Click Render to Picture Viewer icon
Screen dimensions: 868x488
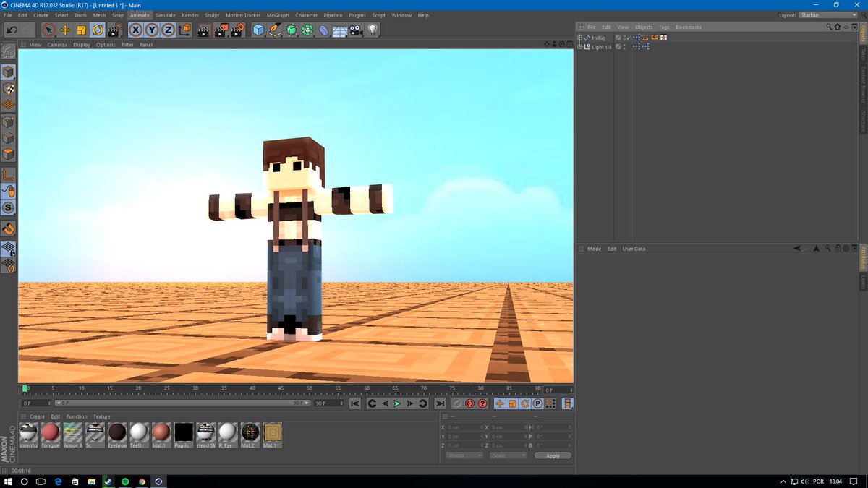(221, 30)
